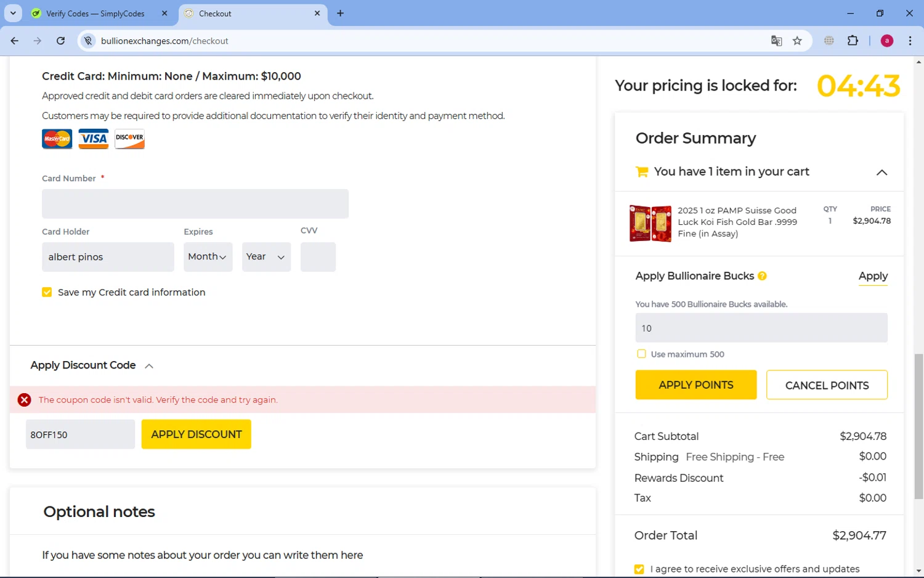924x578 pixels.
Task: Open the Chrome three-dot menu
Action: [x=910, y=41]
